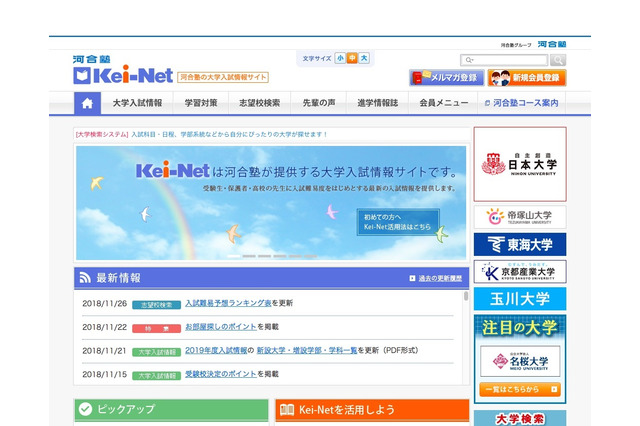Open the 会員メニュー menu
This screenshot has height=426, width=640.
(x=444, y=103)
